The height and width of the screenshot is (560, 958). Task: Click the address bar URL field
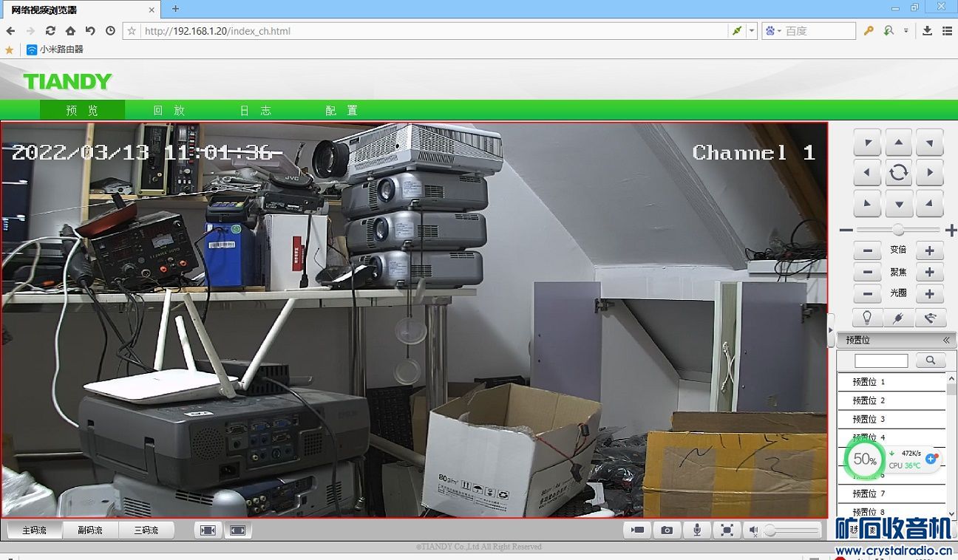coord(432,31)
